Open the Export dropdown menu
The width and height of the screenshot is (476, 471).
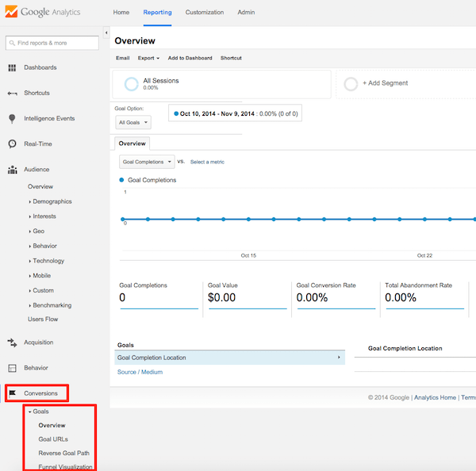pos(148,58)
